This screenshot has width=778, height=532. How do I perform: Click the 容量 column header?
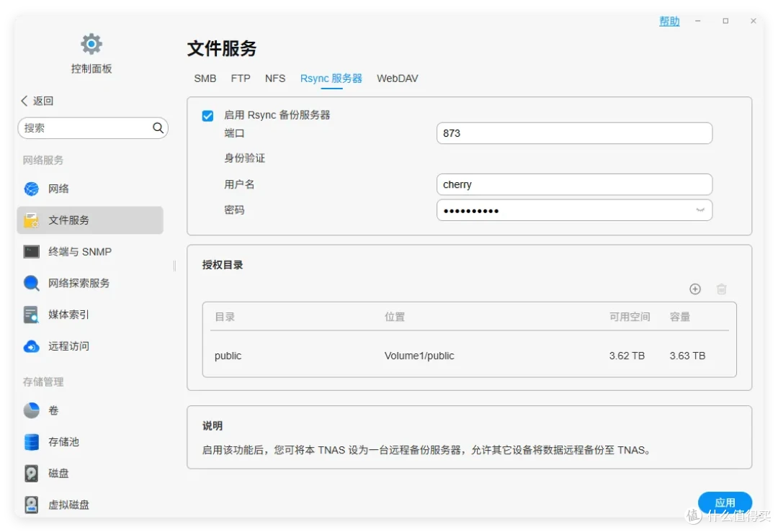coord(680,317)
